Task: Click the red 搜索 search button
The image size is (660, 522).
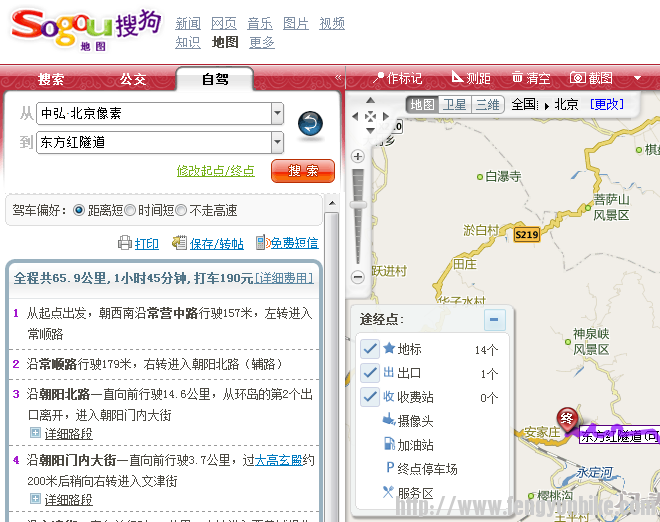Action: click(303, 170)
